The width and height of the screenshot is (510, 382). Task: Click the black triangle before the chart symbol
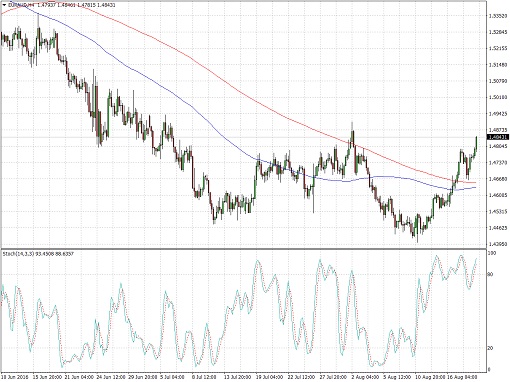click(4, 5)
